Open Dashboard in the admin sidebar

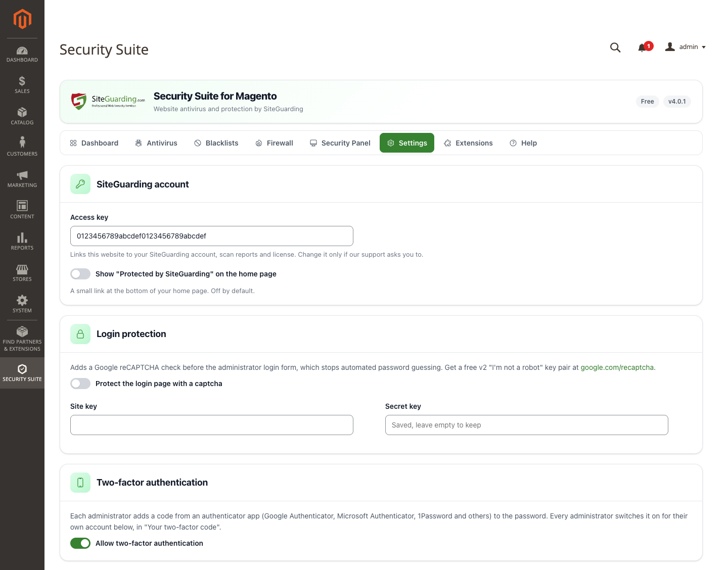(22, 54)
